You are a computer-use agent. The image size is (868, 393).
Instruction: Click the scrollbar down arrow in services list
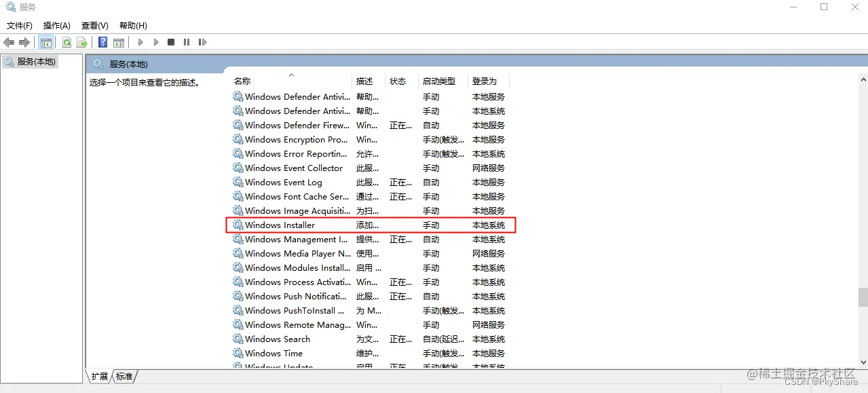(863, 362)
